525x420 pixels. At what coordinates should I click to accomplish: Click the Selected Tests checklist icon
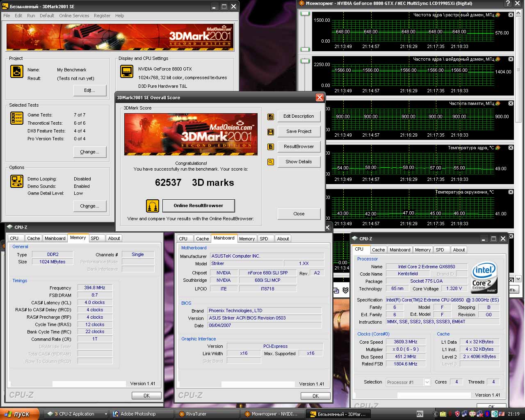[x=17, y=118]
